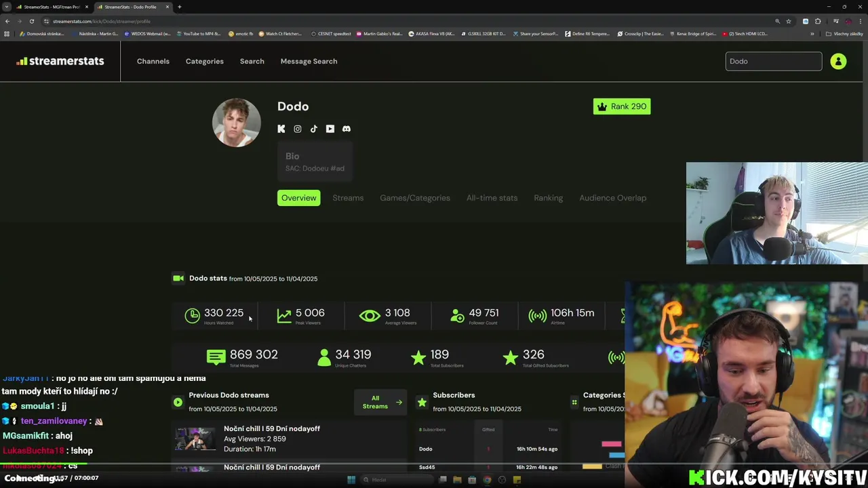Image resolution: width=868 pixels, height=488 pixels.
Task: Click the Average Viewers eye icon
Action: (370, 316)
